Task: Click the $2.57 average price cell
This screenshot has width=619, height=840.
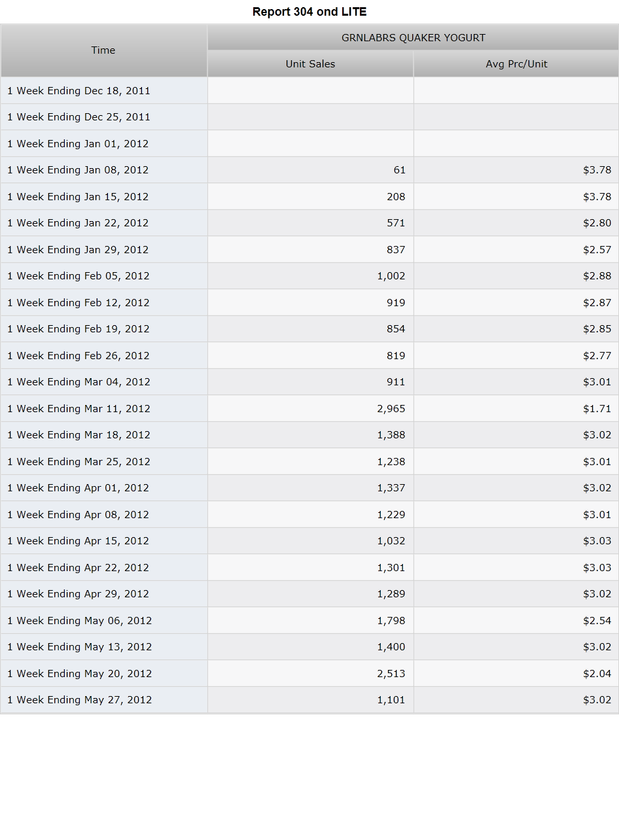Action: tap(516, 249)
